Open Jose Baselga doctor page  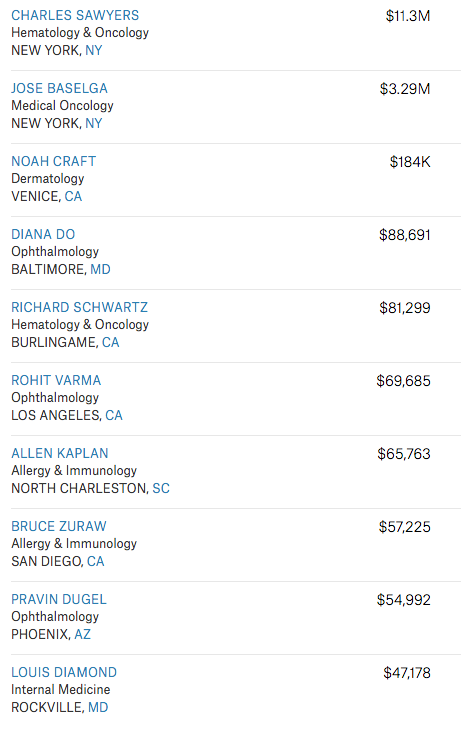(60, 88)
